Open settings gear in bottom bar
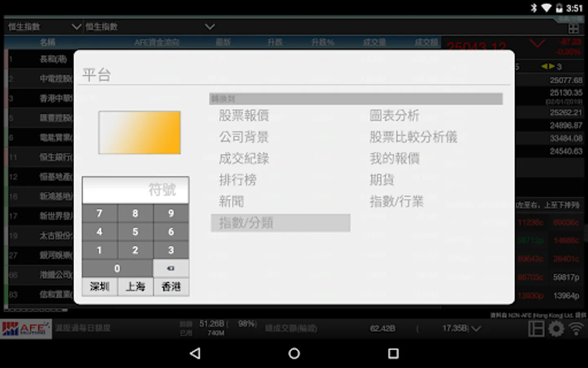The image size is (588, 368). pyautogui.click(x=556, y=329)
